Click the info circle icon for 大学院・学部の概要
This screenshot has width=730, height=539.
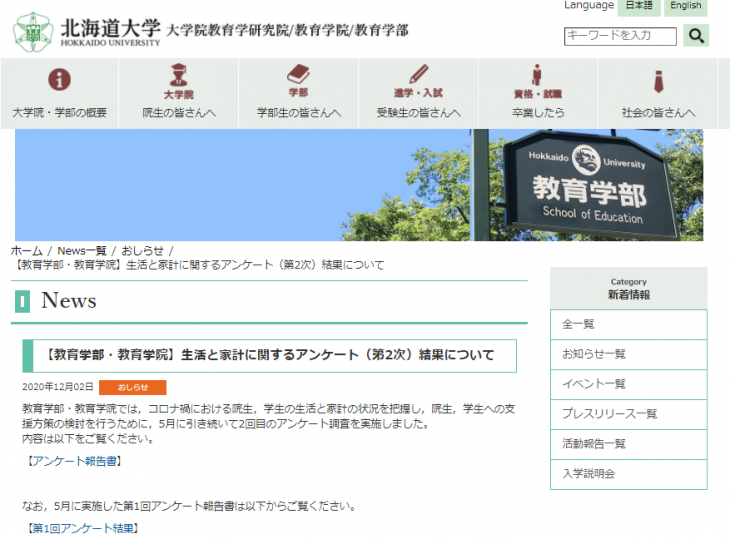pos(60,79)
